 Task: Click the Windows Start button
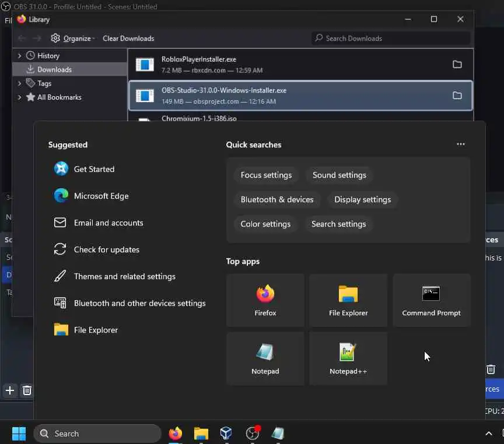(19, 434)
